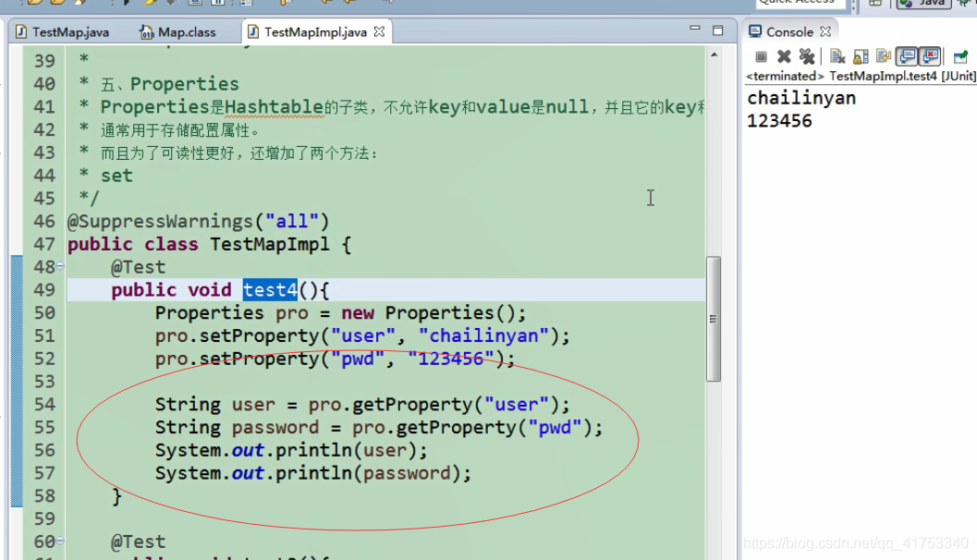
Task: Open the Java perspective button
Action: pos(922,3)
